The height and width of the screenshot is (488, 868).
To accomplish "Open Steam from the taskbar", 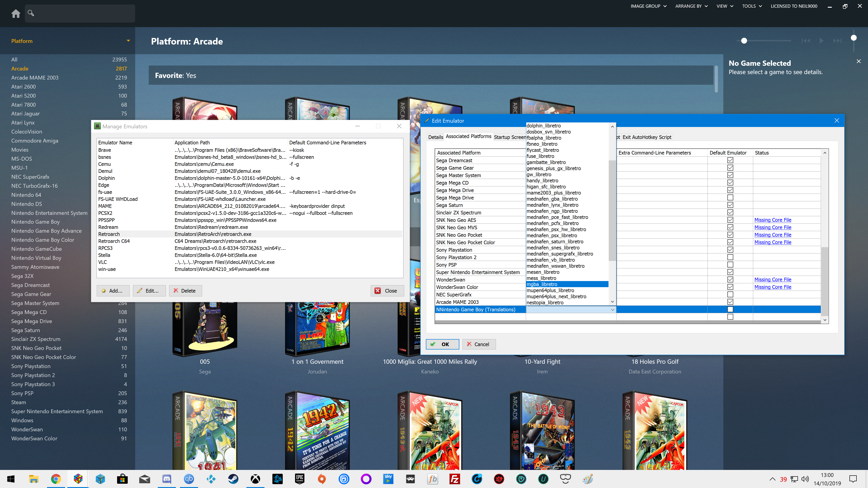I will (233, 479).
